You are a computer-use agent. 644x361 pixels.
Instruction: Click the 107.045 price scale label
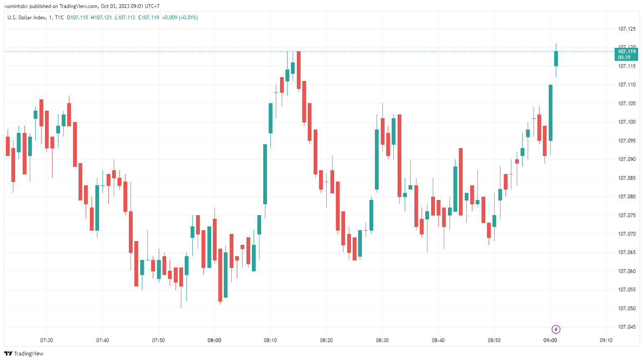(x=626, y=327)
